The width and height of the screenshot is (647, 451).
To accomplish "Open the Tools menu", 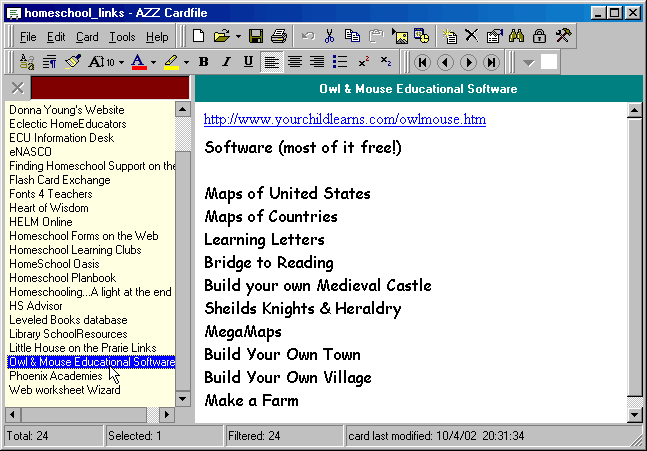I will point(122,37).
